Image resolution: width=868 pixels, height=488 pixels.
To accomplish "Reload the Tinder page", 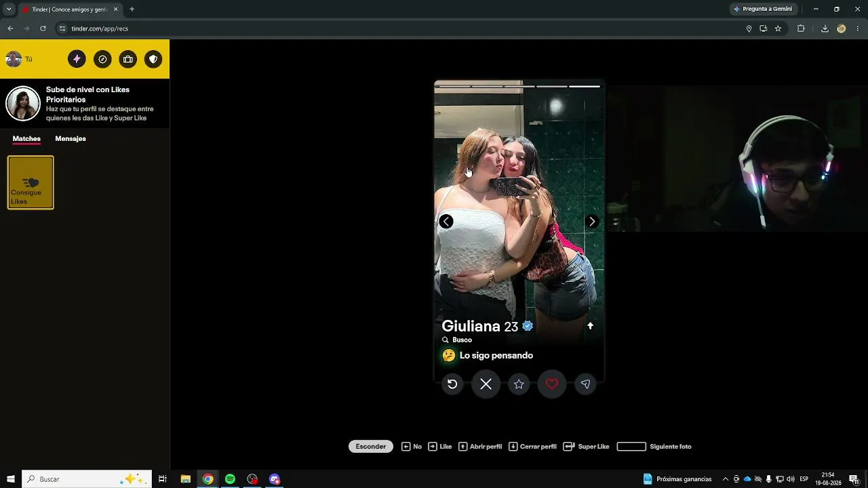I will coord(43,28).
